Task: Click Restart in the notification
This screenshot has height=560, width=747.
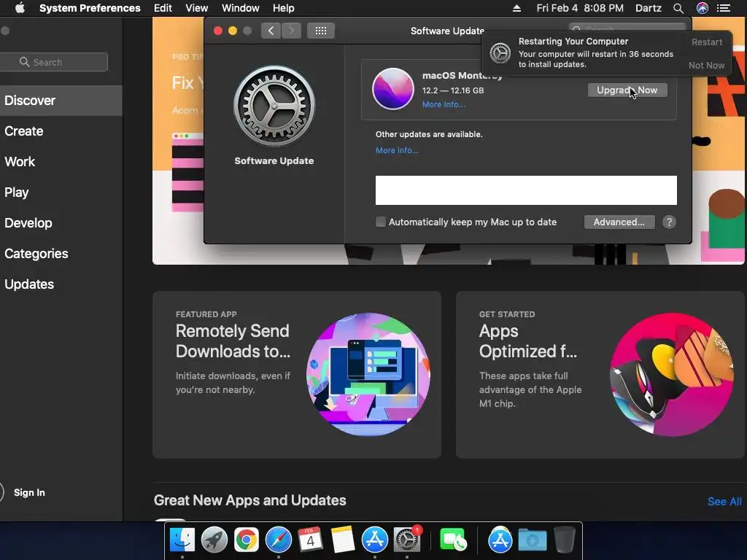Action: [x=706, y=42]
